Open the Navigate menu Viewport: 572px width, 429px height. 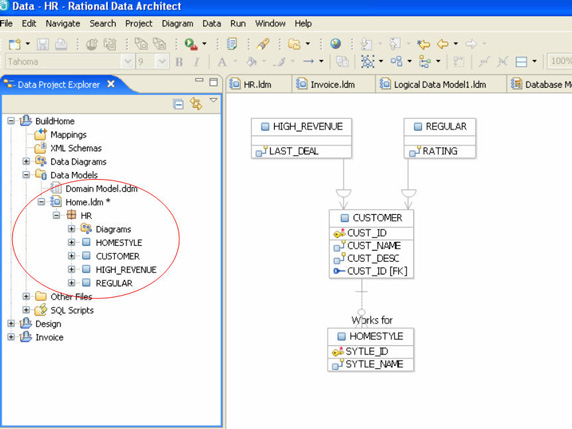[63, 24]
